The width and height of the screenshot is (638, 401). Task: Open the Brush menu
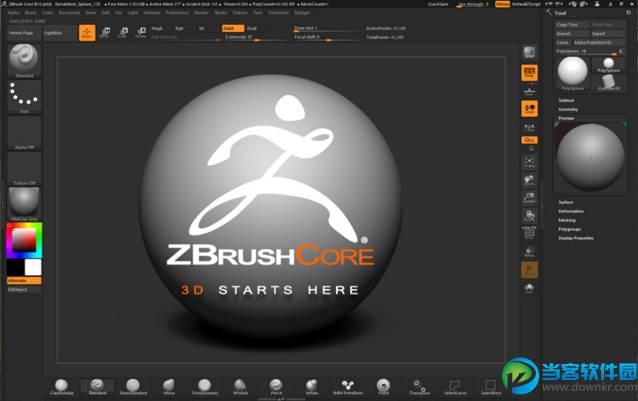point(31,13)
